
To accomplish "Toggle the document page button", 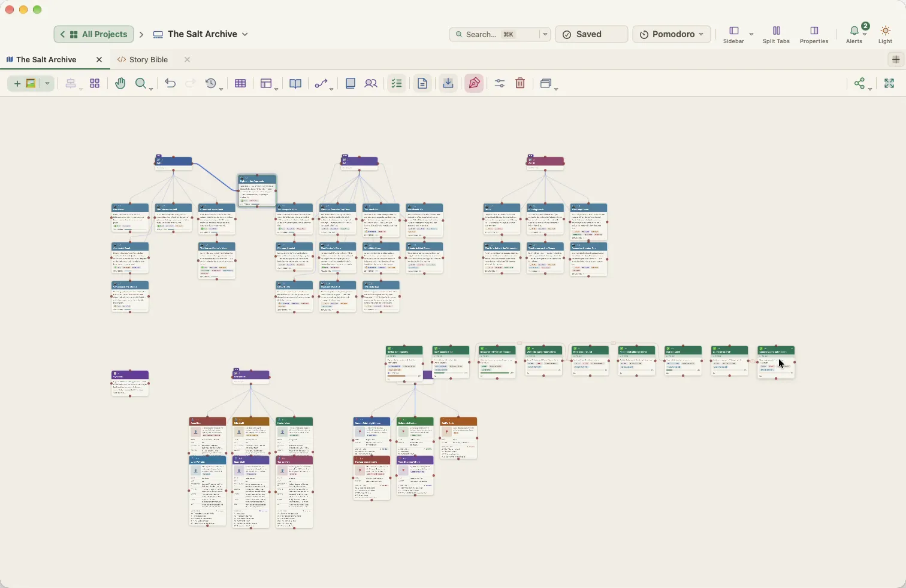I will pos(422,84).
